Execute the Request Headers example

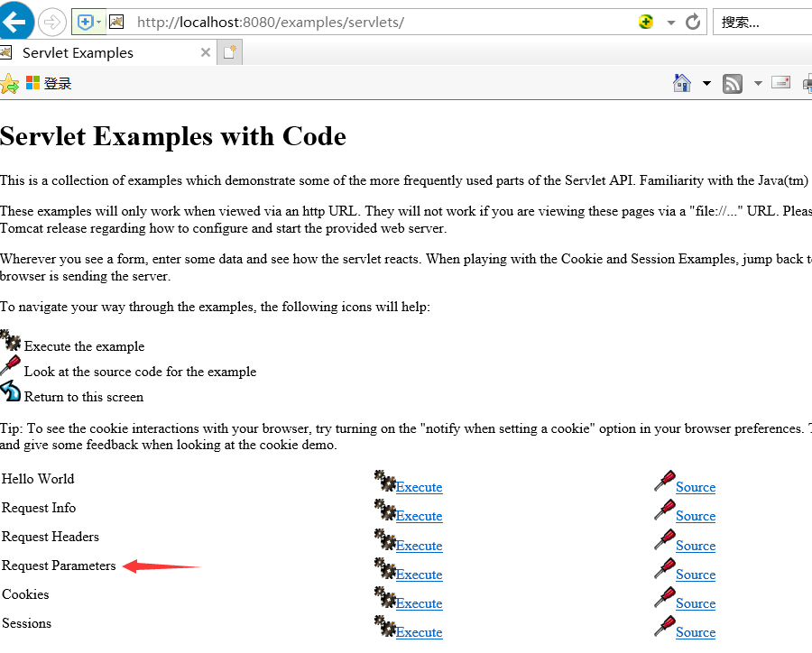(x=419, y=546)
